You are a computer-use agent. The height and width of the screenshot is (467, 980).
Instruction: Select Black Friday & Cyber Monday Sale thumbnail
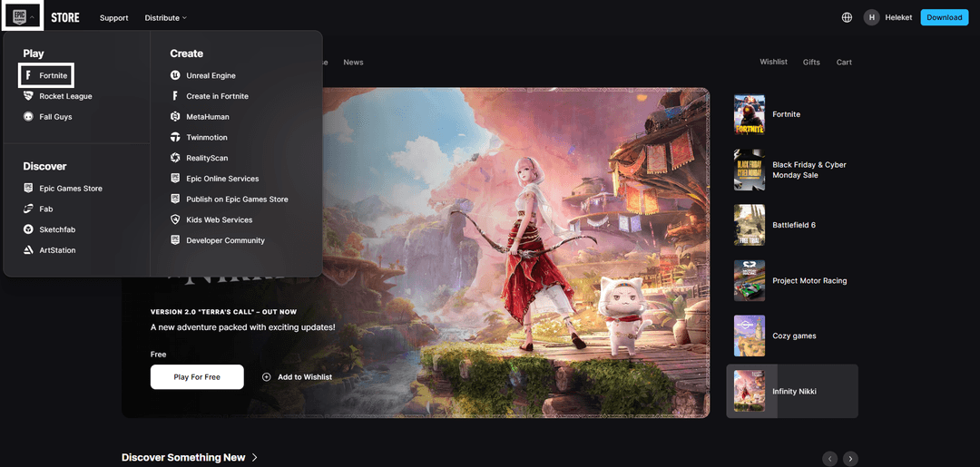[750, 170]
